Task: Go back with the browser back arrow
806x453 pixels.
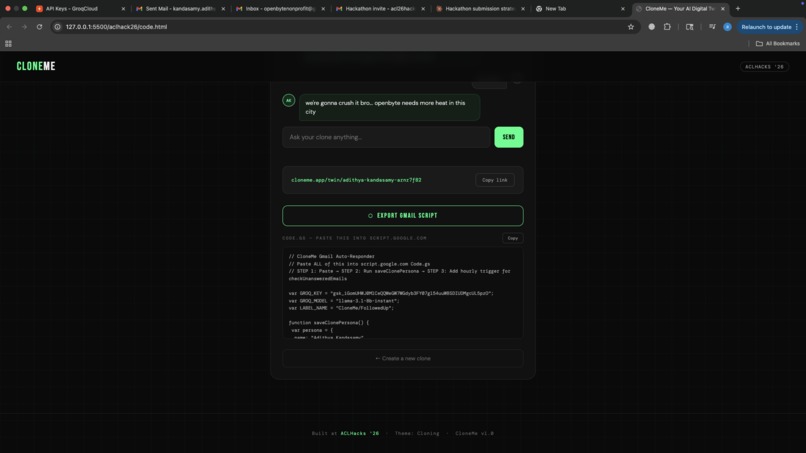Action: click(9, 27)
